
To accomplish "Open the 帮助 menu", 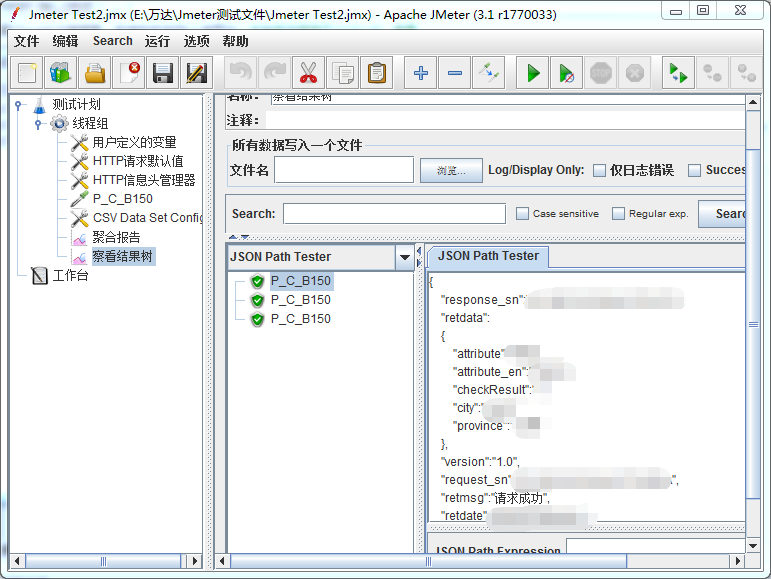I will 235,41.
